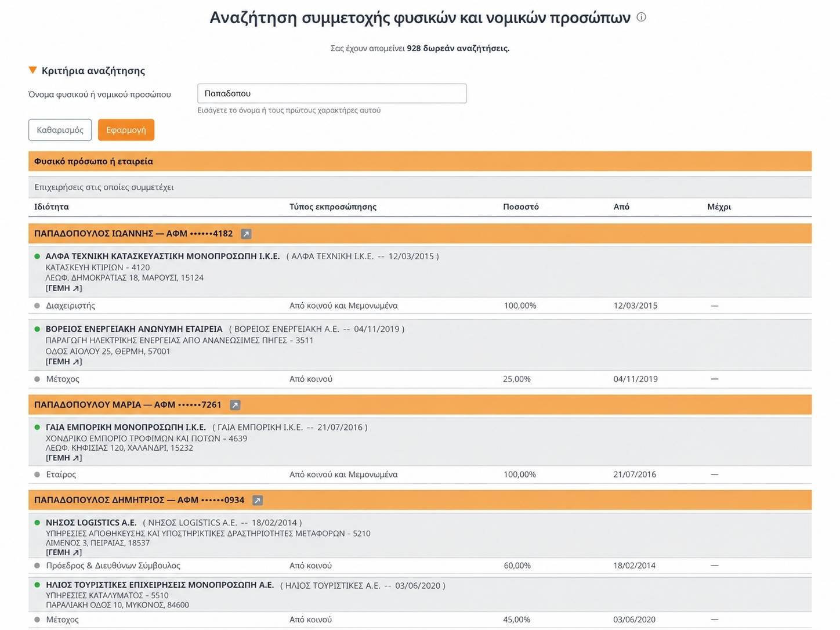The image size is (840, 630).
Task: Open the ΓΕΜΗ link for ΒΟΡΕΙΟΣ ΕΝΕΡΓΕΙΑΚΗ
Action: click(x=64, y=362)
